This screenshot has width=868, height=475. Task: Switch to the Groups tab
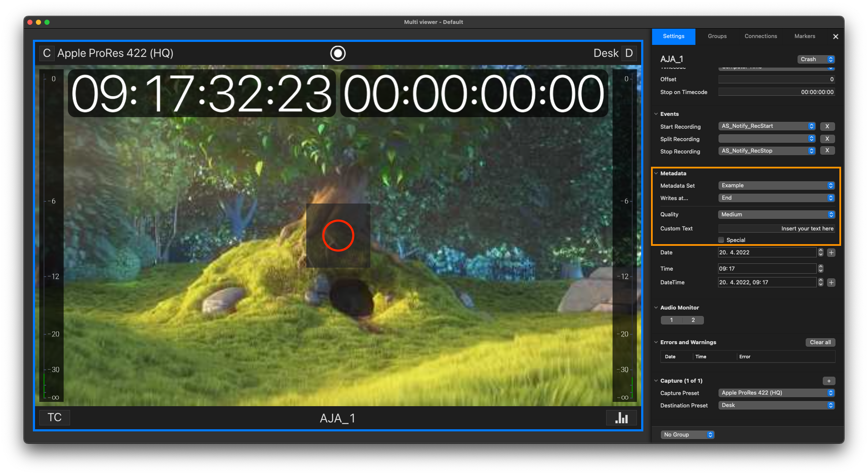717,36
